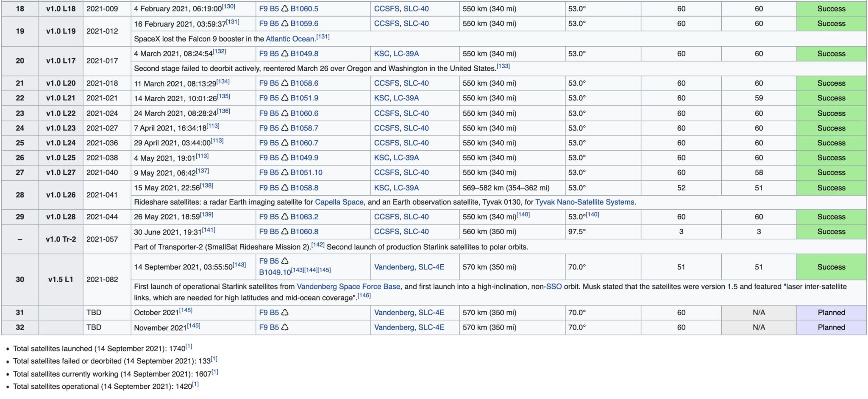Click the recycle icon in the 14 September 2021 row

point(284,261)
